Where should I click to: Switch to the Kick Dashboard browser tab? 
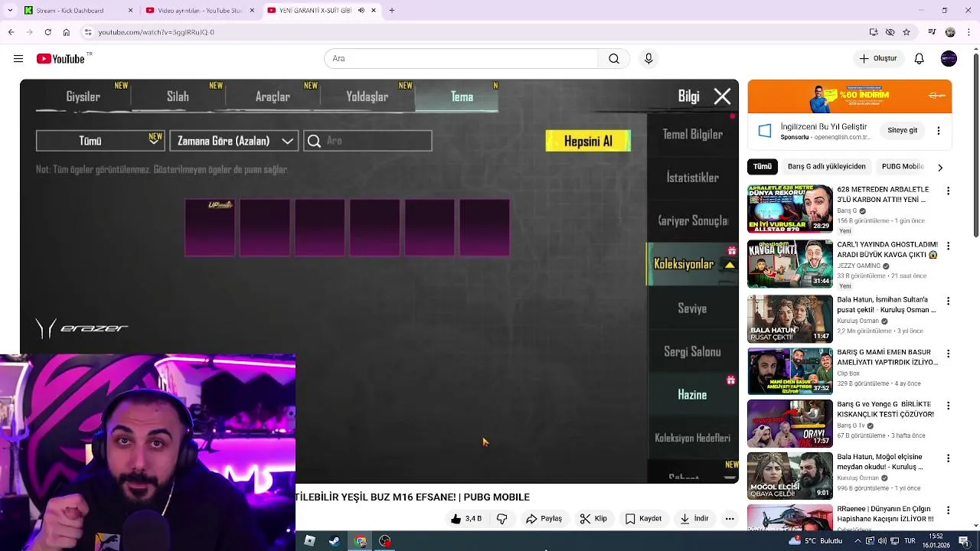[x=77, y=11]
